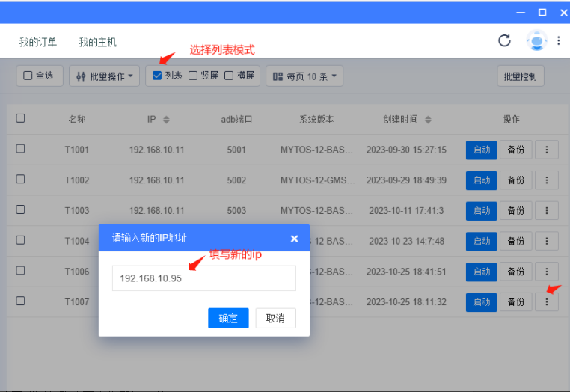This screenshot has height=392, width=570.
Task: Switch to the 我的订单 tab
Action: pos(37,42)
